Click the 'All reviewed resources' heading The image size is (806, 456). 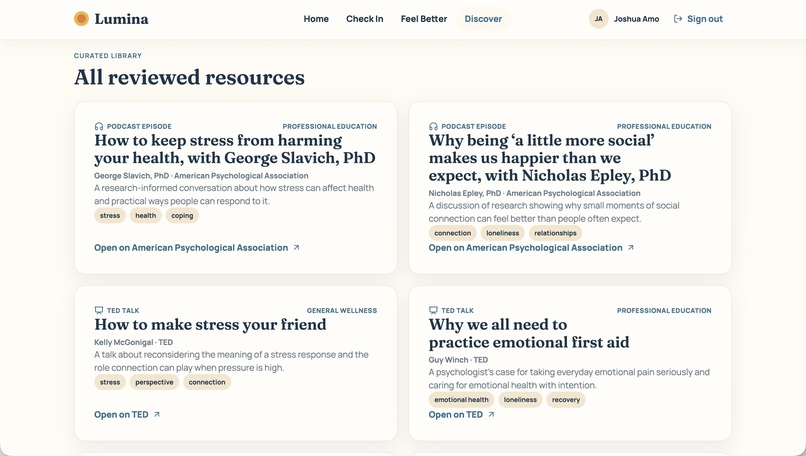click(x=189, y=78)
